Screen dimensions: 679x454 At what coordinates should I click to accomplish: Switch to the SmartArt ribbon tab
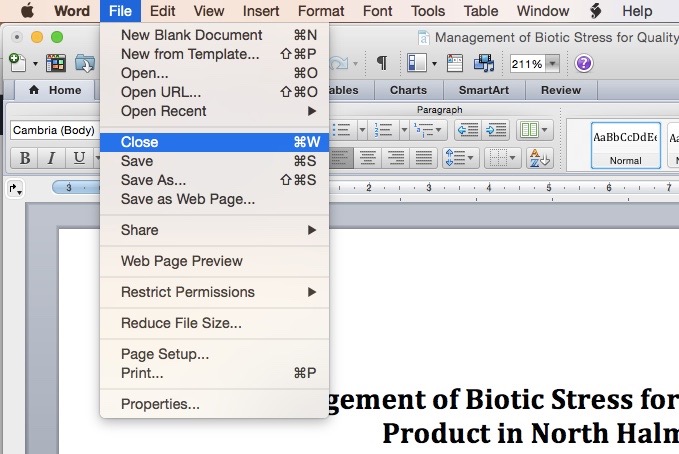pos(482,90)
